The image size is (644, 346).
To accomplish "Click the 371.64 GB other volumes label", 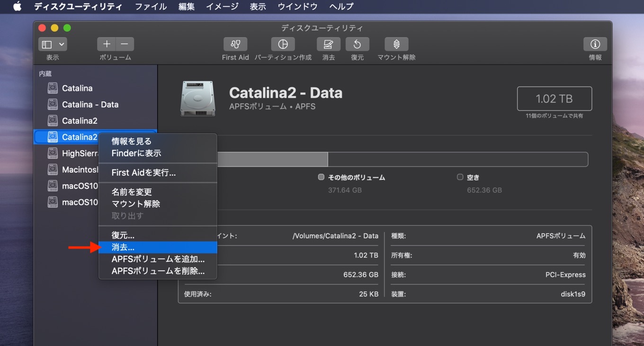I will pos(345,190).
